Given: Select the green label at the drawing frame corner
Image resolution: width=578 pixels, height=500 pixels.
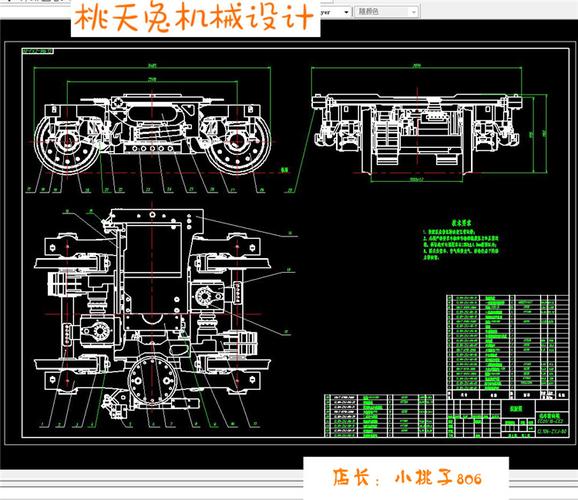Looking at the screenshot, I should [38, 51].
